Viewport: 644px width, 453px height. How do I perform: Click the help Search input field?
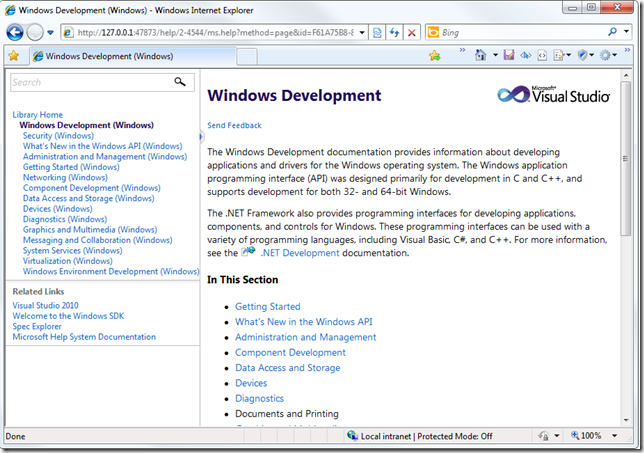(88, 82)
